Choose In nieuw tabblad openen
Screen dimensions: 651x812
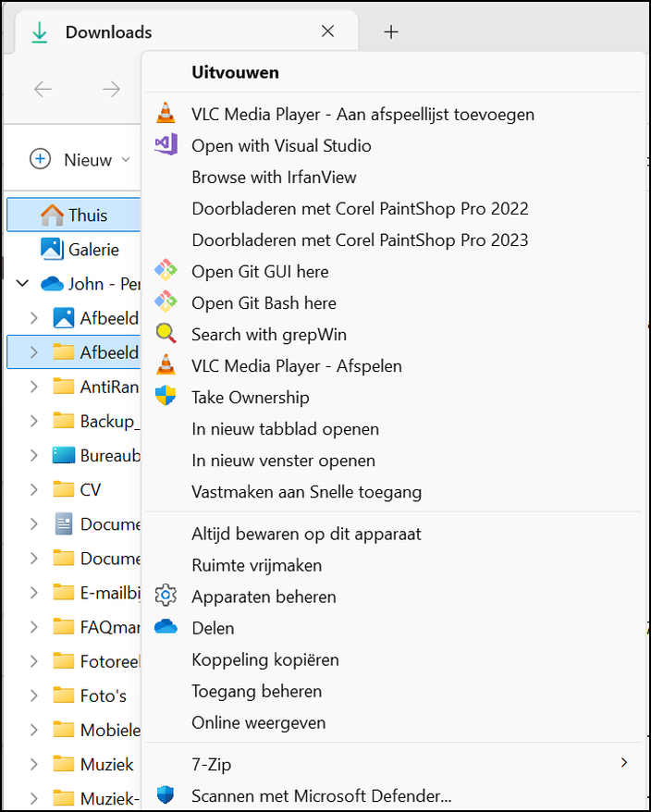pyautogui.click(x=394, y=429)
